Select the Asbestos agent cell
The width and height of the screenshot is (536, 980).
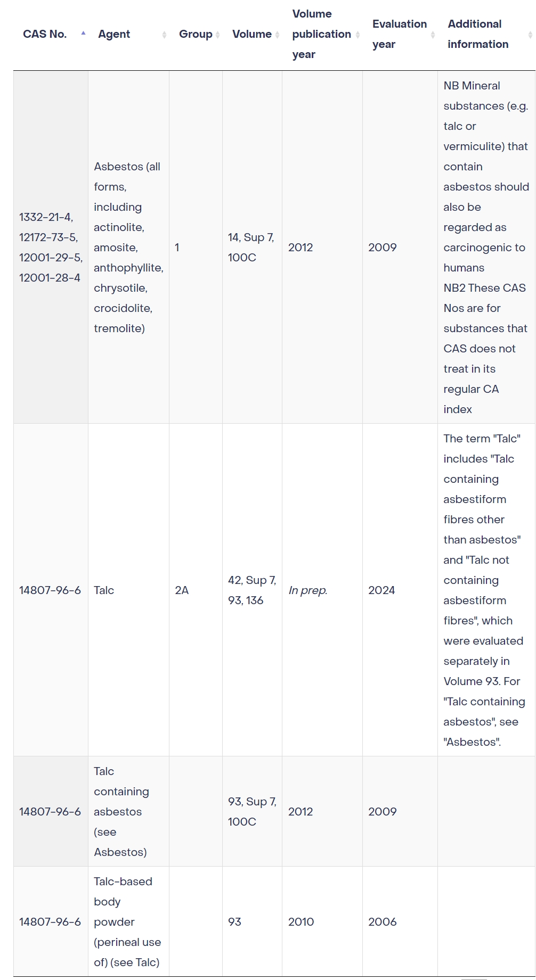pyautogui.click(x=128, y=248)
